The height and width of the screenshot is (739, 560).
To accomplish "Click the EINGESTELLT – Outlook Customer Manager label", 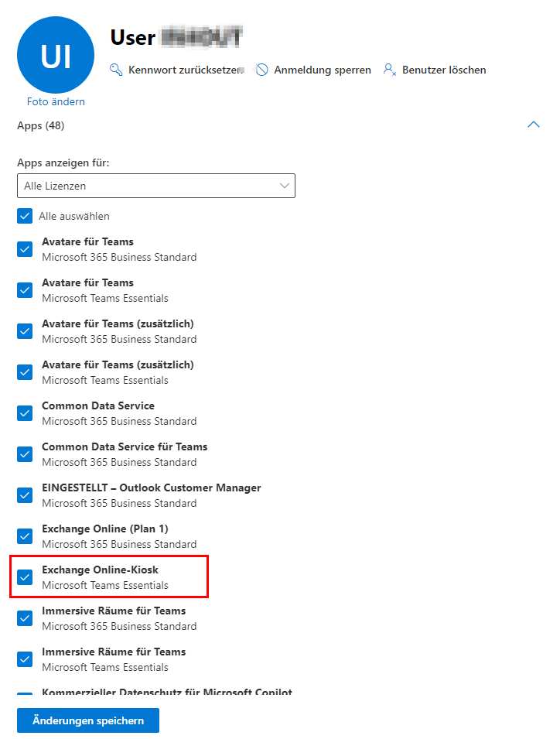I will click(151, 488).
